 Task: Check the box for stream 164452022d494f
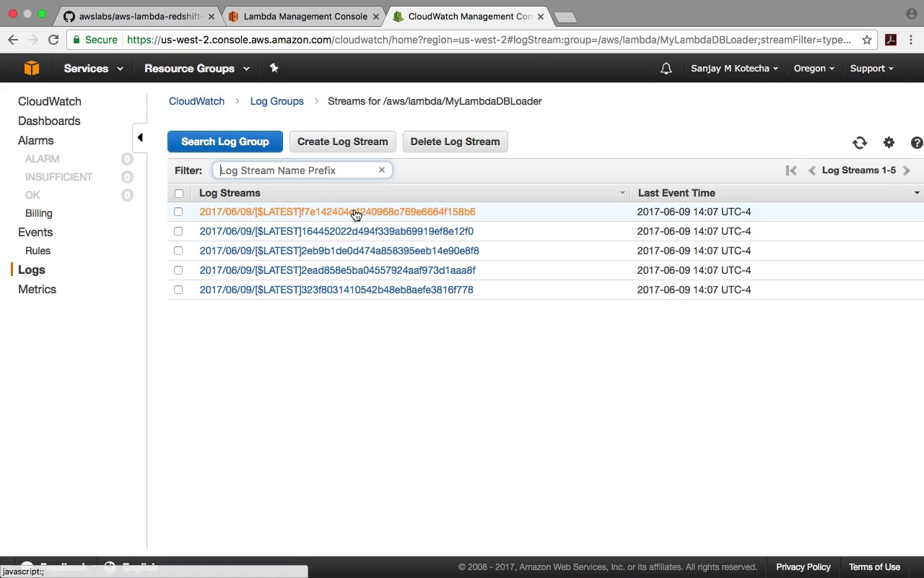[178, 231]
